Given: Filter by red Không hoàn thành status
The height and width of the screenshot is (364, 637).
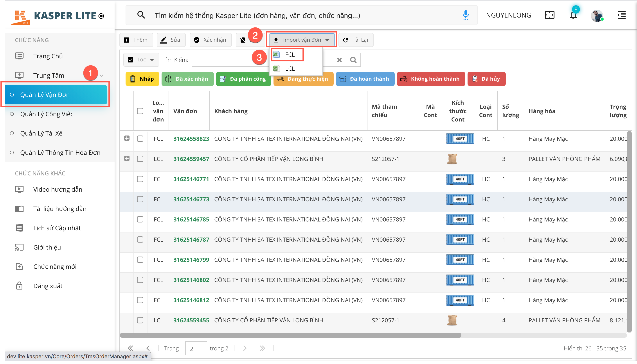Looking at the screenshot, I should tap(431, 79).
